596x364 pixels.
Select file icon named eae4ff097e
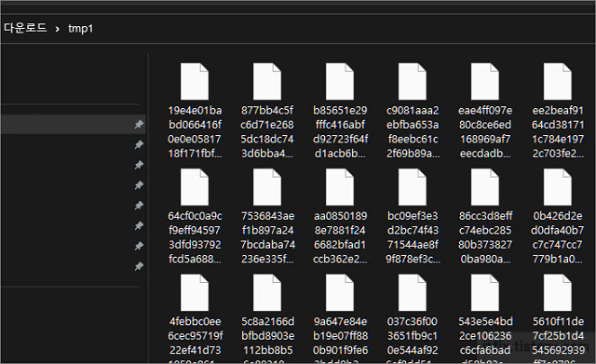485,82
